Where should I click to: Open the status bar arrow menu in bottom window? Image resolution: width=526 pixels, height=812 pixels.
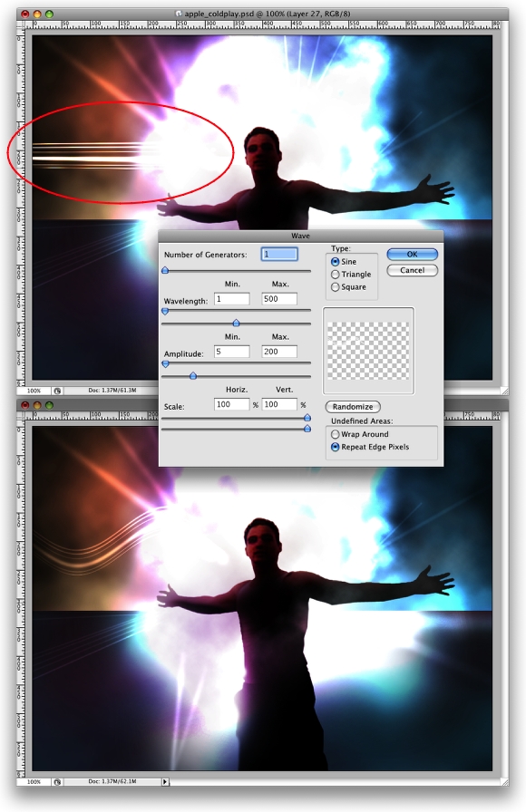tap(165, 782)
